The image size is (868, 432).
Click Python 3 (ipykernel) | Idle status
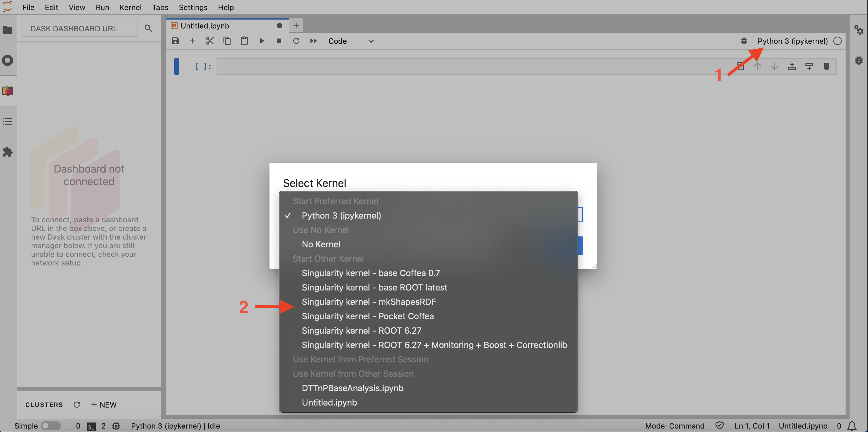click(175, 426)
